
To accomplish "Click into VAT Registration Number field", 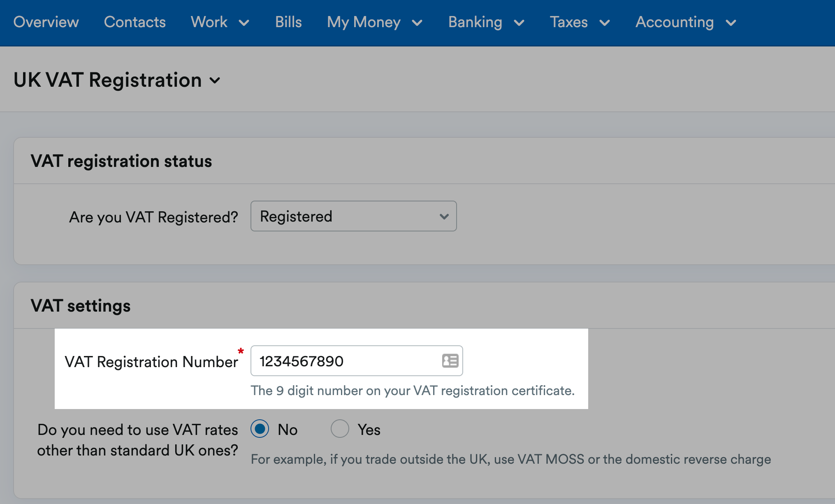I will 346,361.
